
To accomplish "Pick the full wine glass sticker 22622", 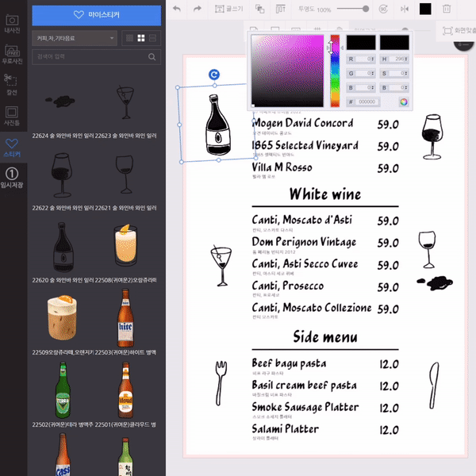I will pyautogui.click(x=62, y=175).
